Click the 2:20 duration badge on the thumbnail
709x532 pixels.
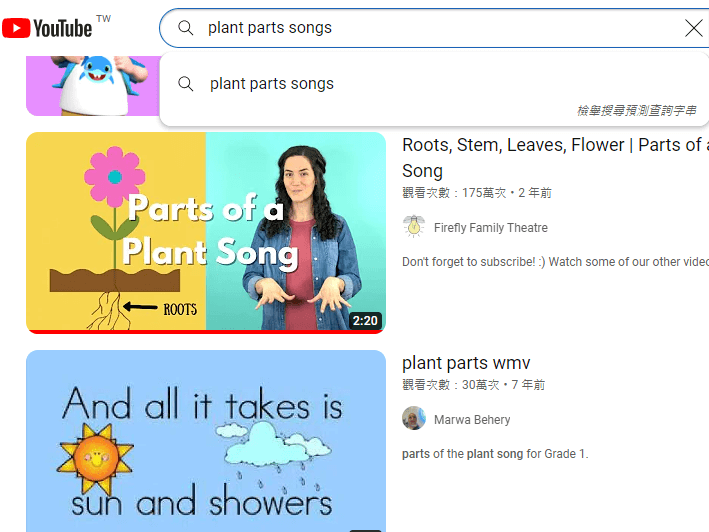point(365,321)
